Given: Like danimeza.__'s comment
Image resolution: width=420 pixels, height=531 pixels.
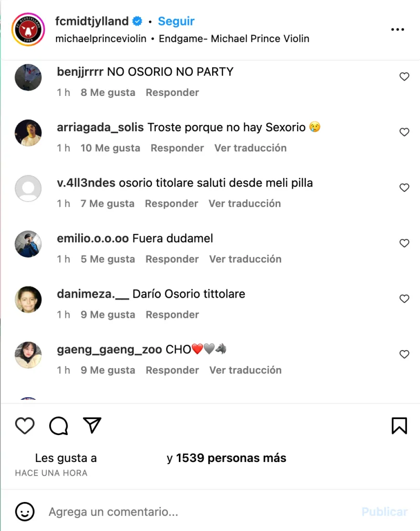Looking at the screenshot, I should (404, 299).
